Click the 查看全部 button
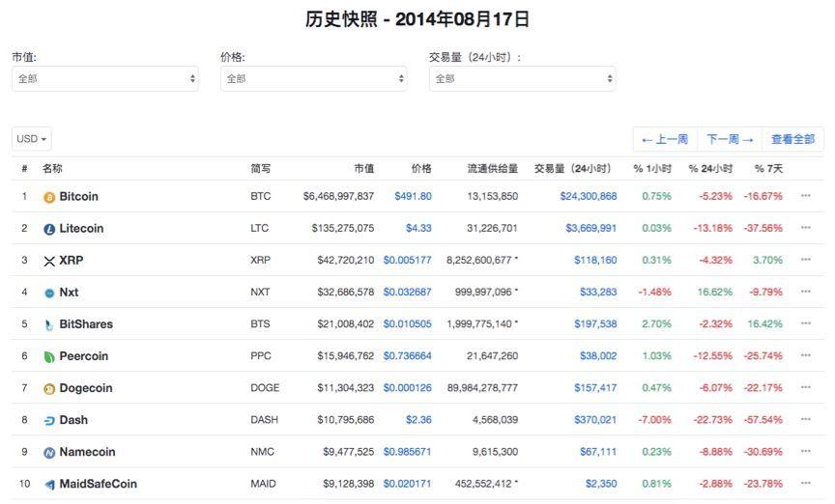The height and width of the screenshot is (504, 835). tap(792, 139)
